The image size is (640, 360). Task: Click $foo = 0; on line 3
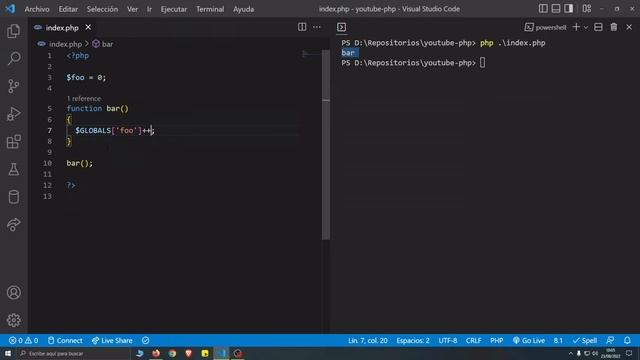[x=86, y=78]
